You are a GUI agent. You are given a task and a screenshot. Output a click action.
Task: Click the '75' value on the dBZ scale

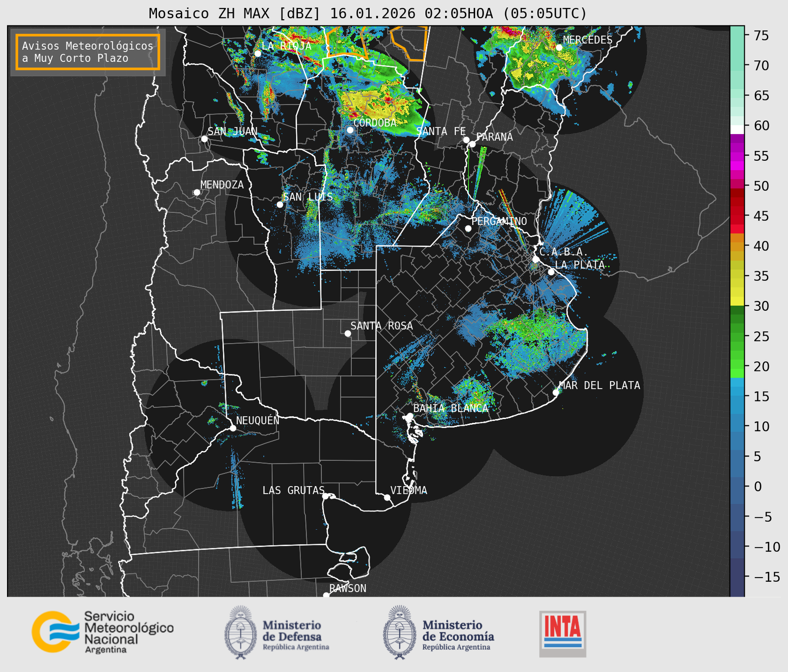(761, 36)
